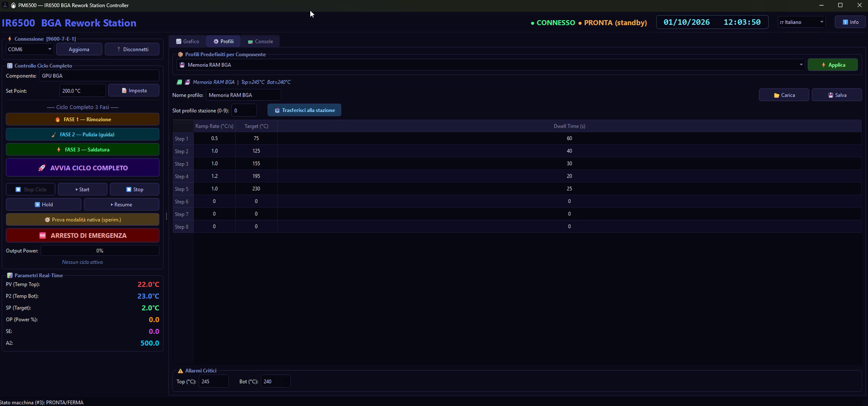Hit the SOS ARRESTO DI EMERGENZA button
The width and height of the screenshot is (868, 406).
pyautogui.click(x=82, y=236)
